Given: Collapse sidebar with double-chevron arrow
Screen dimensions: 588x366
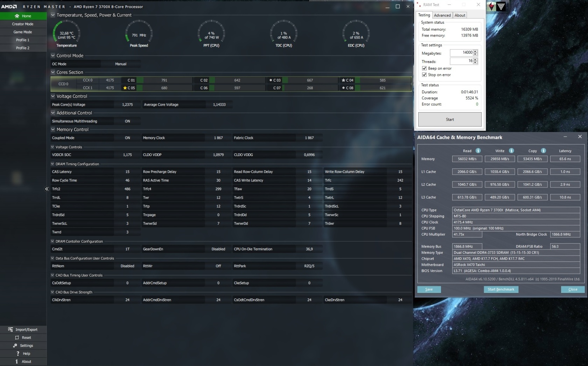Looking at the screenshot, I should (47, 189).
